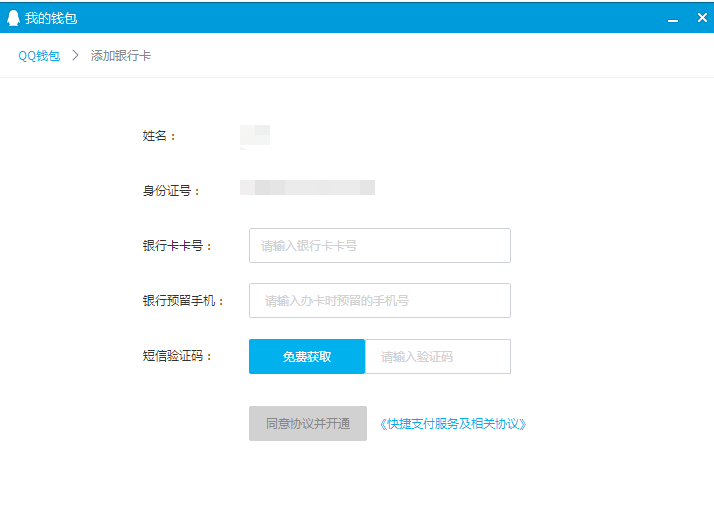714x507 pixels.
Task: Close the 我的钱包 window
Action: (x=702, y=18)
